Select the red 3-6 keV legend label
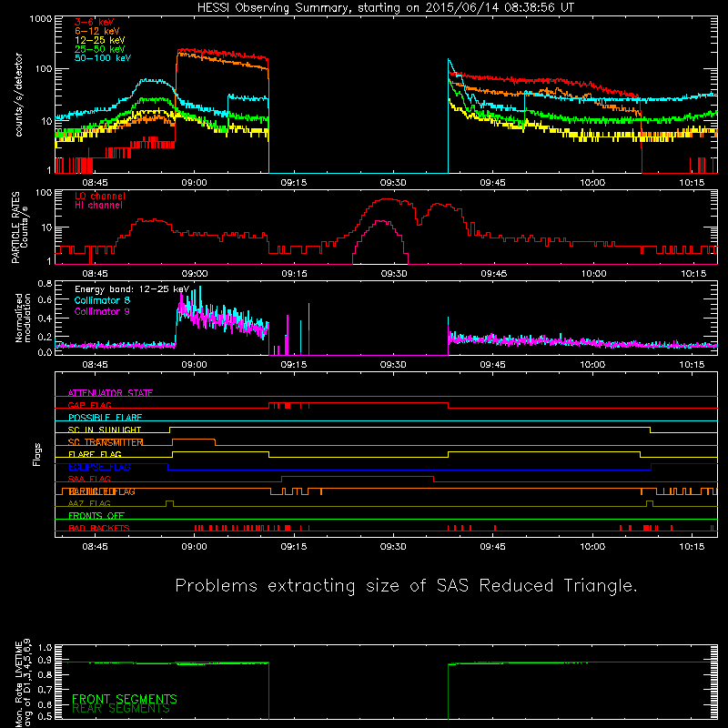Viewport: 728px width, 728px height. pyautogui.click(x=95, y=22)
